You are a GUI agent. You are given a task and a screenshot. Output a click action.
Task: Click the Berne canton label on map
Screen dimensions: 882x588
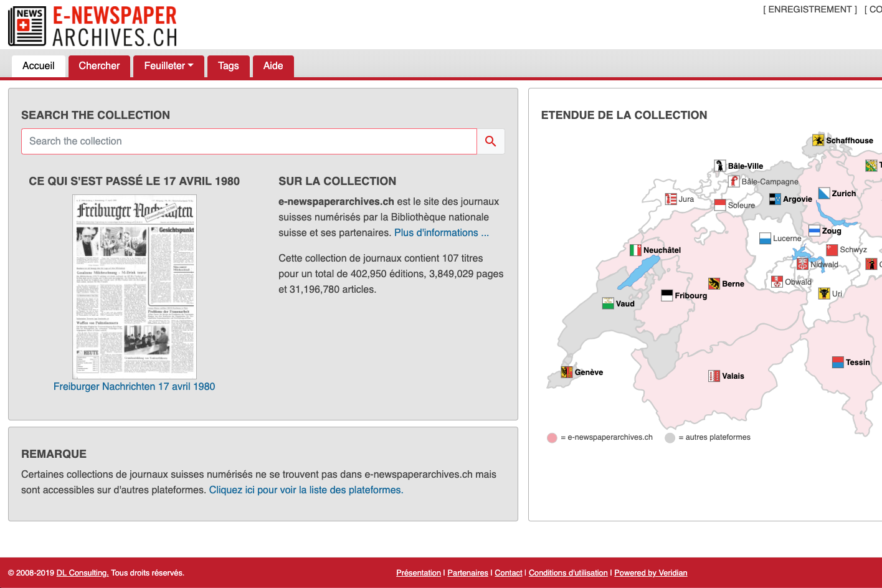pos(733,284)
